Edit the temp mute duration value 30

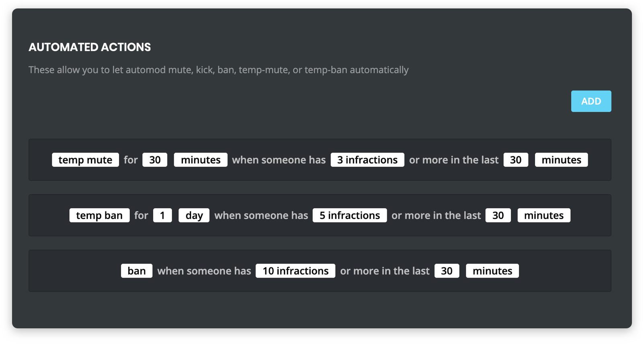[155, 160]
